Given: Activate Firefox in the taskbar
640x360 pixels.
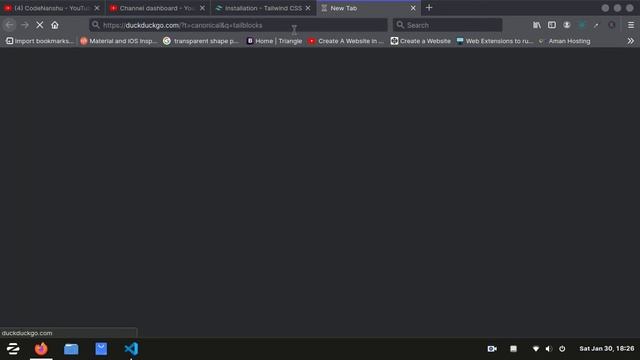Looking at the screenshot, I should (41, 349).
